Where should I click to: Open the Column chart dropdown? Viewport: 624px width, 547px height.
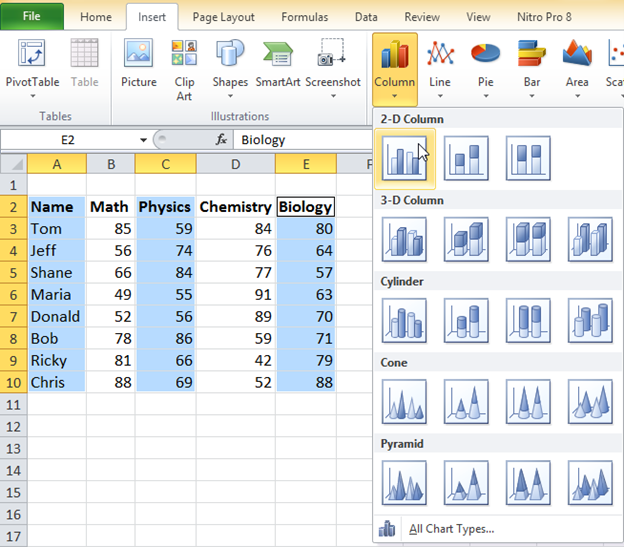394,70
